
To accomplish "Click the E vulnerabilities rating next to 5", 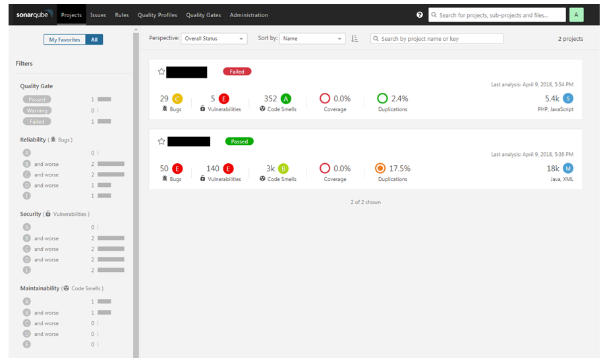I will click(x=224, y=99).
